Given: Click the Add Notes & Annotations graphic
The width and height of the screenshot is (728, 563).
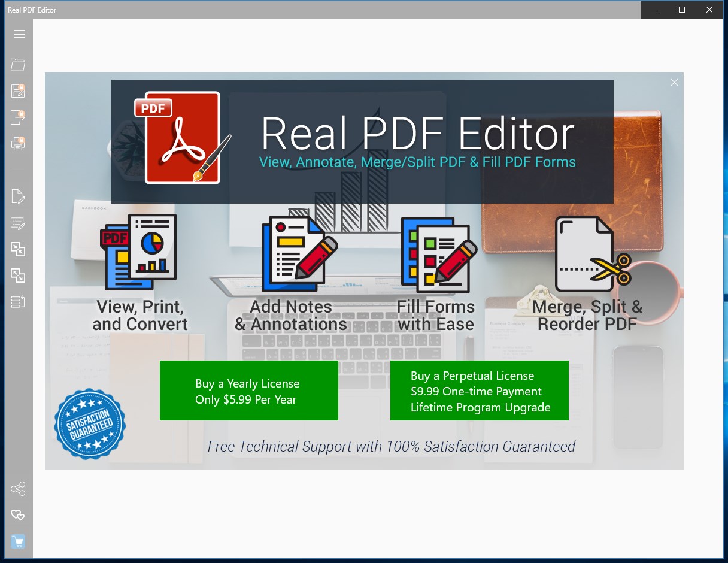Looking at the screenshot, I should pyautogui.click(x=300, y=254).
